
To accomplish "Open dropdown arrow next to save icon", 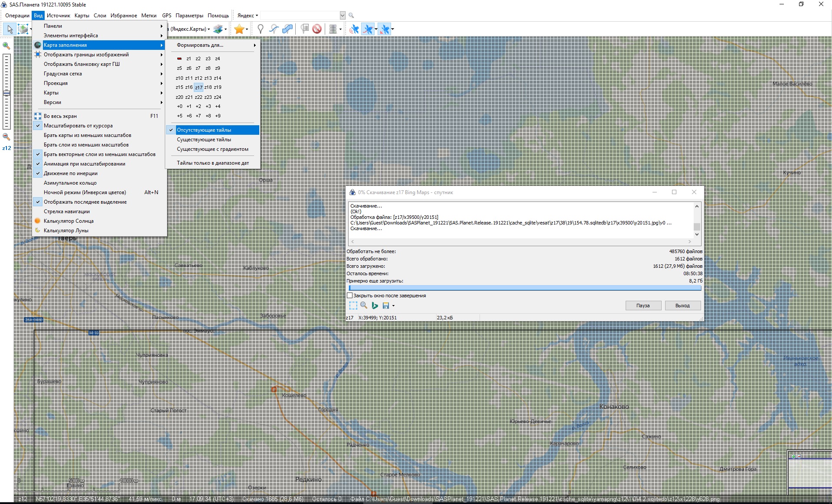I will click(x=393, y=306).
